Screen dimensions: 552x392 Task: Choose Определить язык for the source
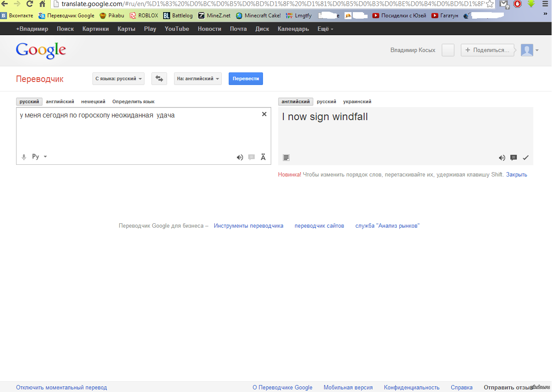pyautogui.click(x=133, y=101)
